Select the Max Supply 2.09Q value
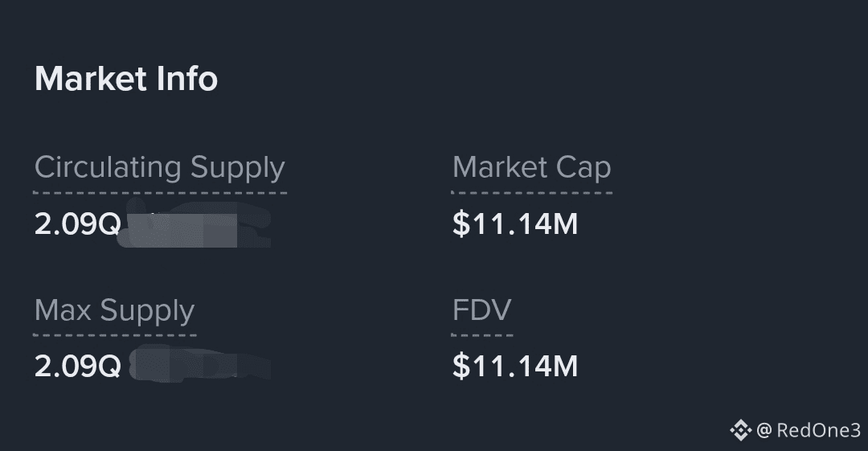868x451 pixels. [77, 367]
